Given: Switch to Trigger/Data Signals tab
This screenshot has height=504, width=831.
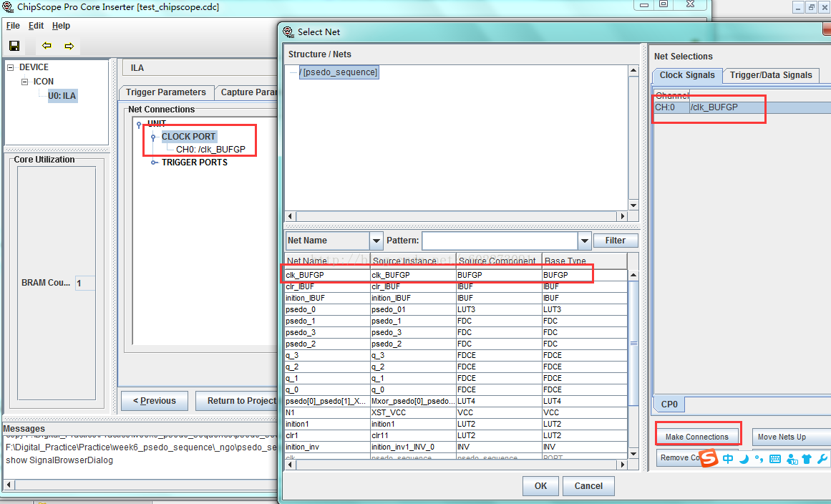Looking at the screenshot, I should pos(771,75).
